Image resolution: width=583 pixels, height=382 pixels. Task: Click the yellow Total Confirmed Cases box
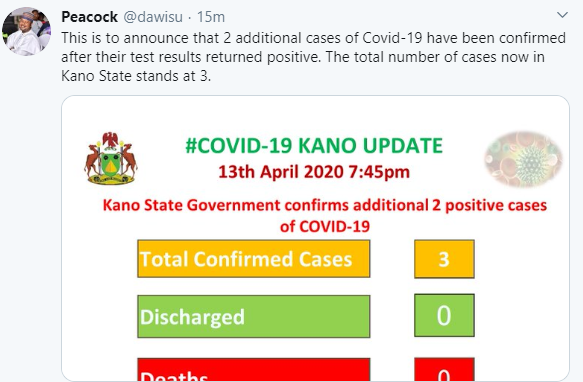(254, 259)
